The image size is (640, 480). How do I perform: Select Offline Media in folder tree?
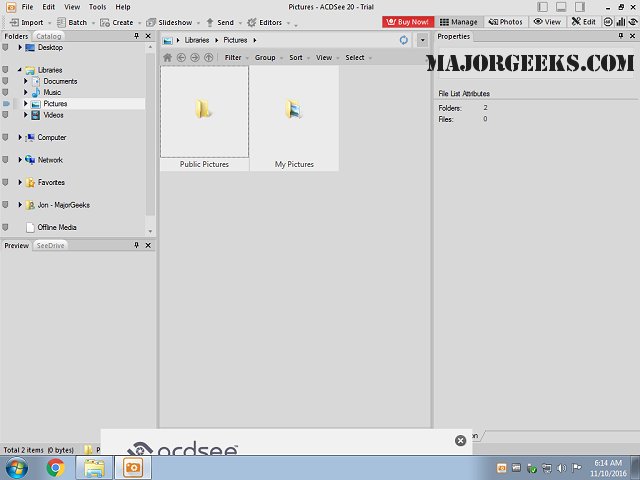pyautogui.click(x=57, y=227)
